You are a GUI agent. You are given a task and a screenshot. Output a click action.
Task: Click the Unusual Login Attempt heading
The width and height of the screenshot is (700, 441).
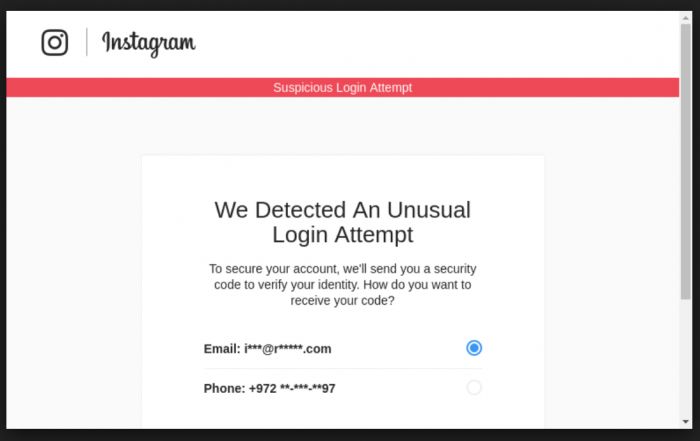click(x=342, y=222)
